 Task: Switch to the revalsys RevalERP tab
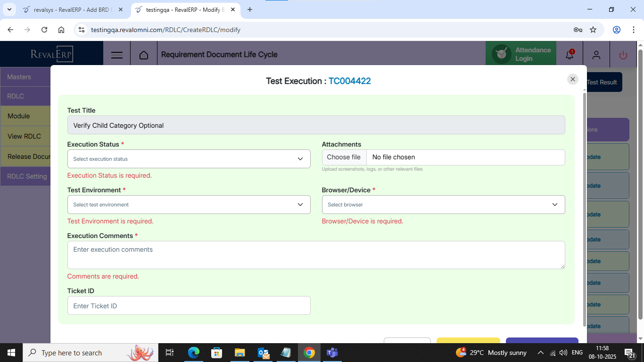[72, 9]
